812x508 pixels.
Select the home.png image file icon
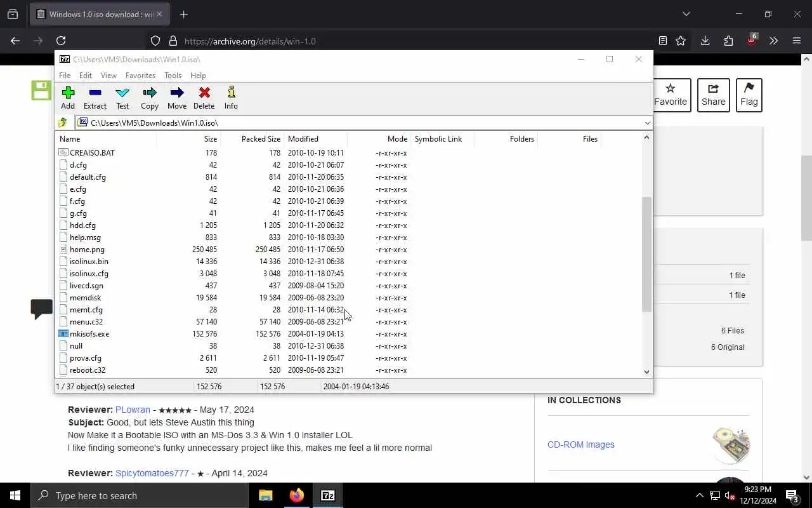63,250
